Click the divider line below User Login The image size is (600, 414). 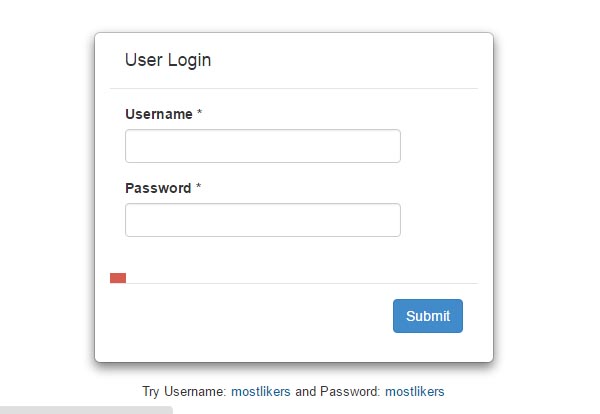point(294,89)
